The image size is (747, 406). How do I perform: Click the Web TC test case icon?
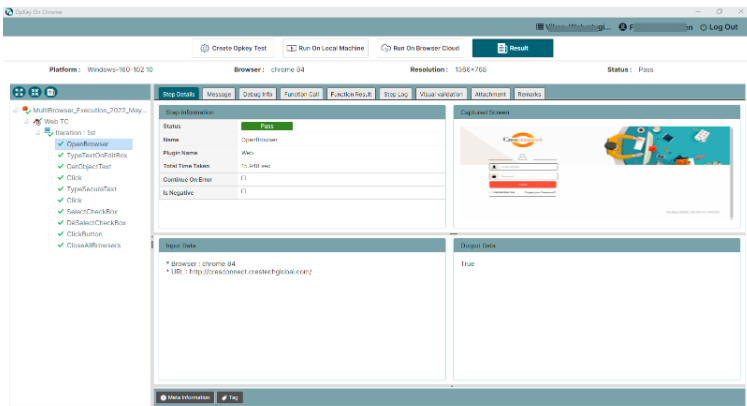point(38,122)
